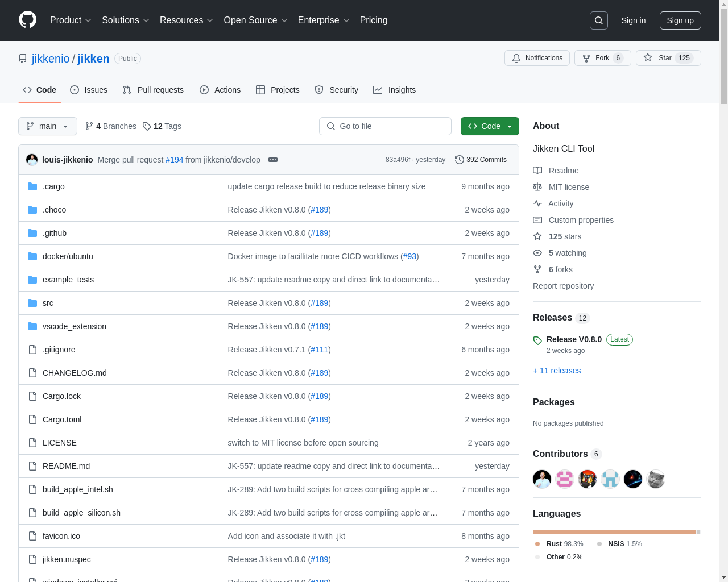Open the + 11 releases link
Image resolution: width=728 pixels, height=582 pixels.
pos(557,371)
